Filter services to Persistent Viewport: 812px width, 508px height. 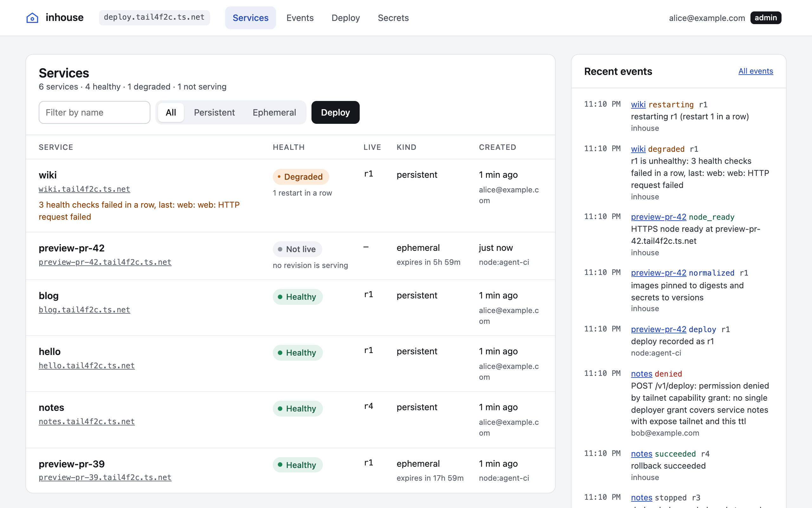point(214,112)
